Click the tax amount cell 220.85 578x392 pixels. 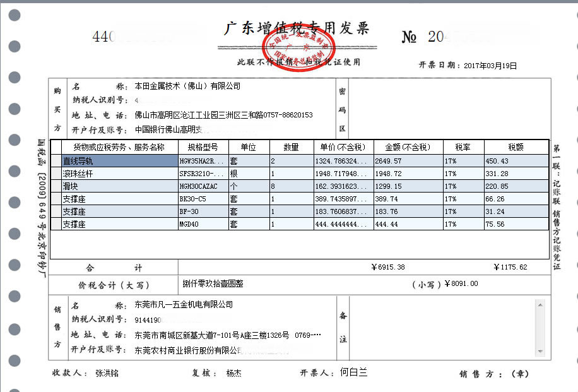point(516,186)
